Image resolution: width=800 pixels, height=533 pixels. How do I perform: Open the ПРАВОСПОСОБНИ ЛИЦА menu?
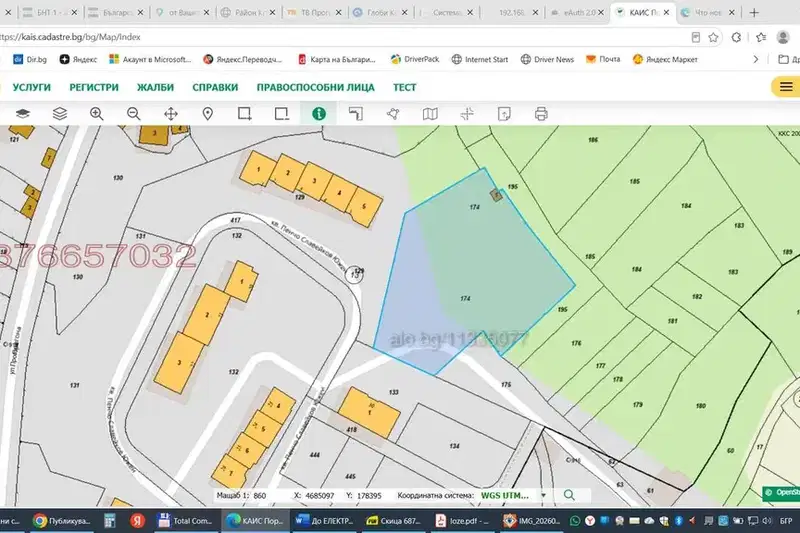click(315, 87)
